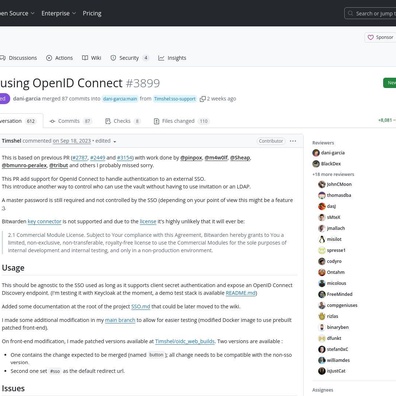Open the Issues section heading
The width and height of the screenshot is (396, 396).
pyautogui.click(x=13, y=389)
